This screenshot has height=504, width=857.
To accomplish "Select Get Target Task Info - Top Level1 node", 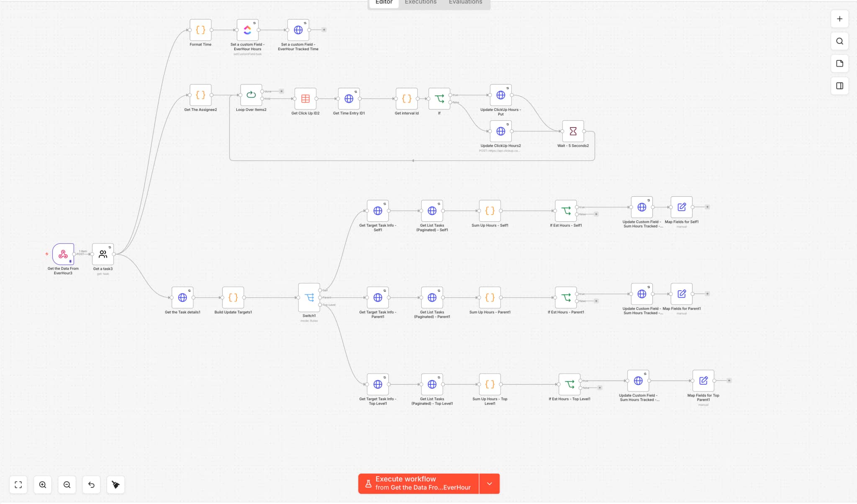I will pyautogui.click(x=377, y=384).
